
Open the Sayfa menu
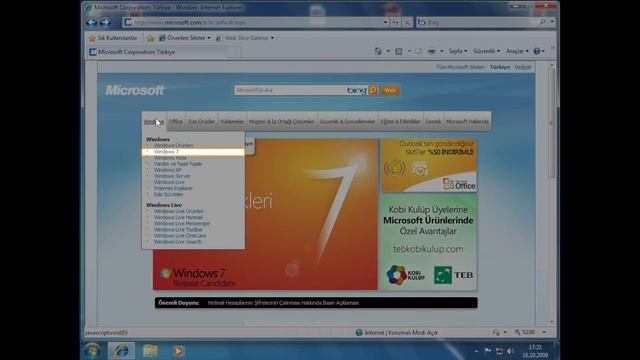click(458, 51)
